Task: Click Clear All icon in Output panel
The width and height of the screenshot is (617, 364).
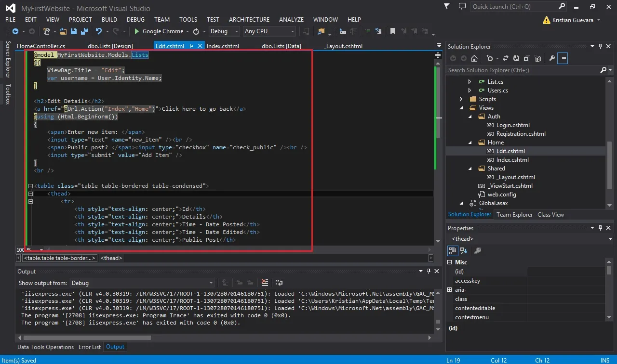Action: [x=265, y=283]
